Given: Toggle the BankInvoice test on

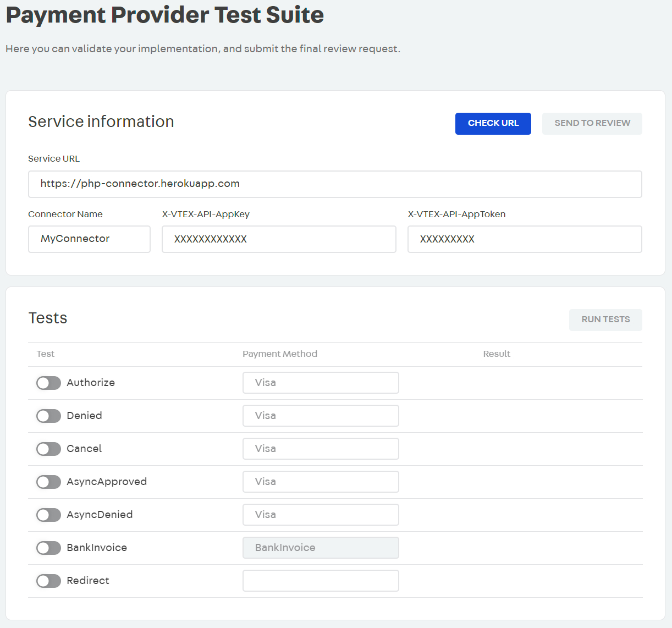Looking at the screenshot, I should (48, 548).
